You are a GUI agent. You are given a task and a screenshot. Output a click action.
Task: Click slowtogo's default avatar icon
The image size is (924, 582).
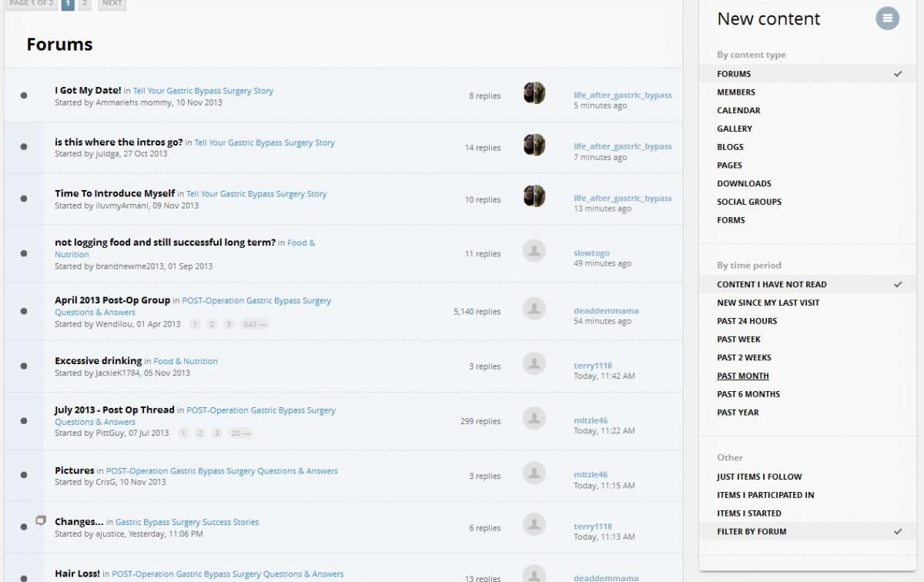pyautogui.click(x=534, y=251)
